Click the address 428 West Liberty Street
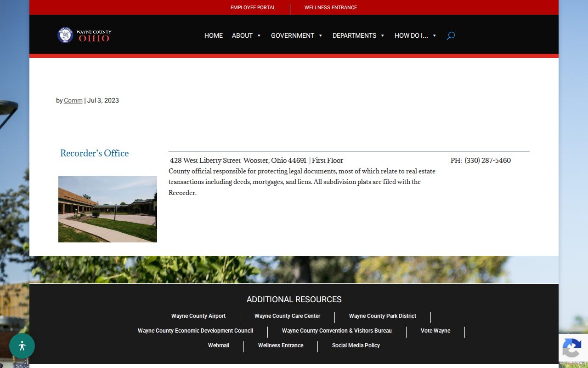588x368 pixels. 205,161
